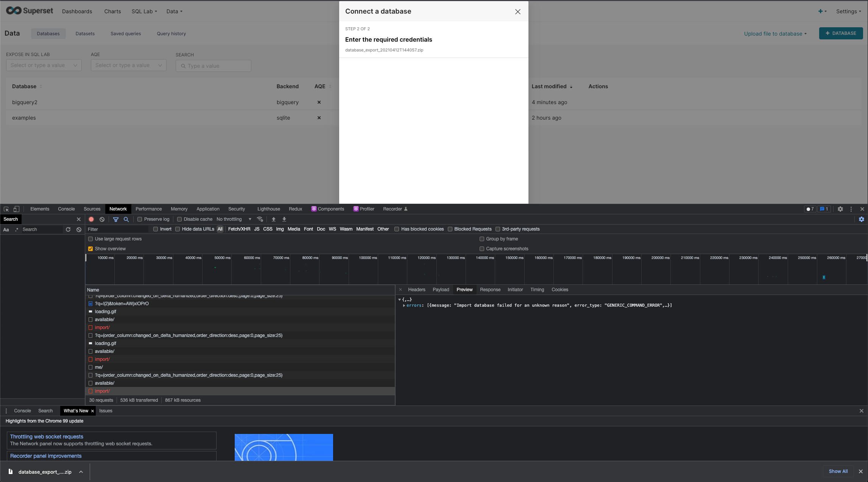The image size is (868, 482).
Task: Click the export HAR download icon
Action: pos(284,219)
